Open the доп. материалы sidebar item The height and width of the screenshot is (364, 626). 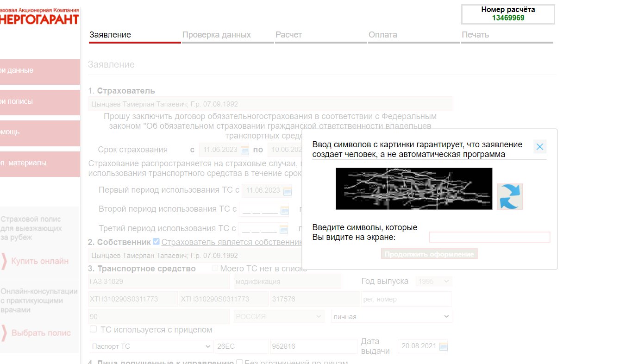point(40,163)
